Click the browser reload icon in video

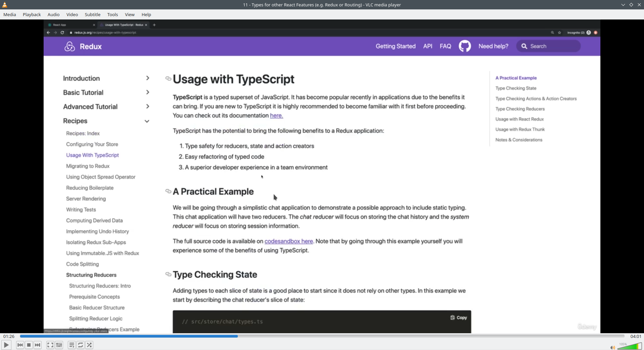[62, 33]
